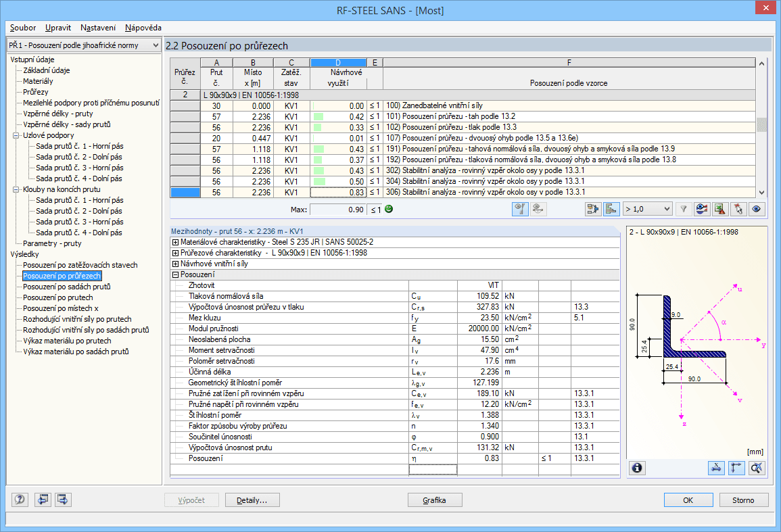Click the Grafika button

pos(434,500)
